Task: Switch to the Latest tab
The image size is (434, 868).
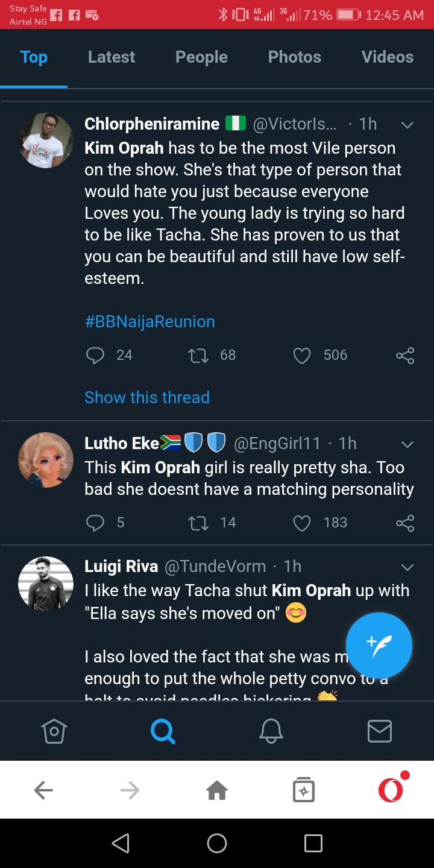Action: pos(112,57)
